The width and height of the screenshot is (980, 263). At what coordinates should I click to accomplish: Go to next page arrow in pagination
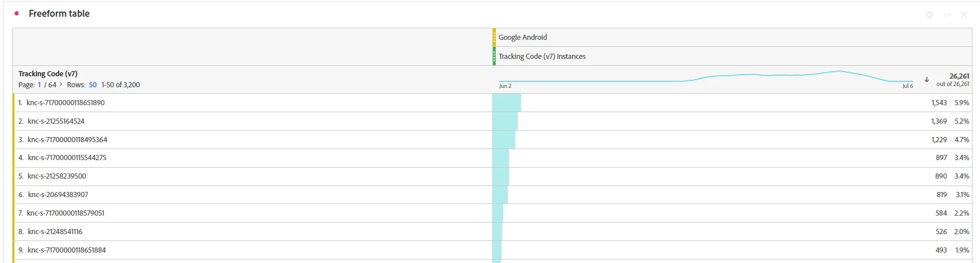(x=61, y=84)
